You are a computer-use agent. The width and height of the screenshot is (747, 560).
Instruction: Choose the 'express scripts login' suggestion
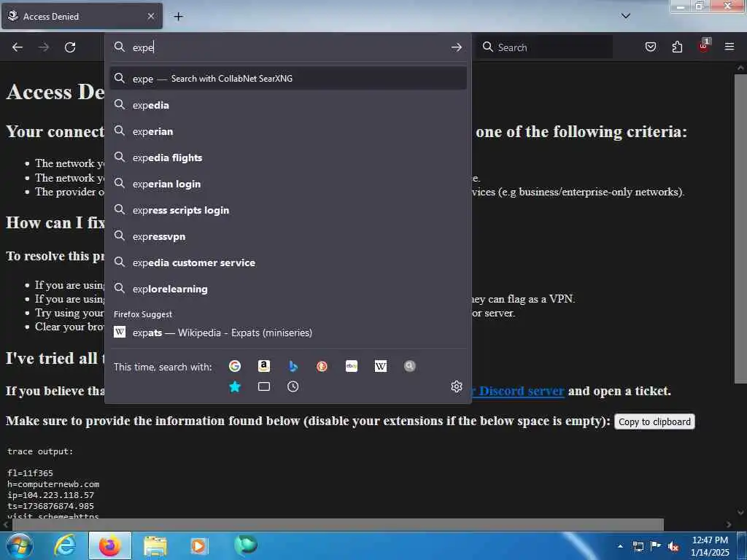[x=288, y=210]
